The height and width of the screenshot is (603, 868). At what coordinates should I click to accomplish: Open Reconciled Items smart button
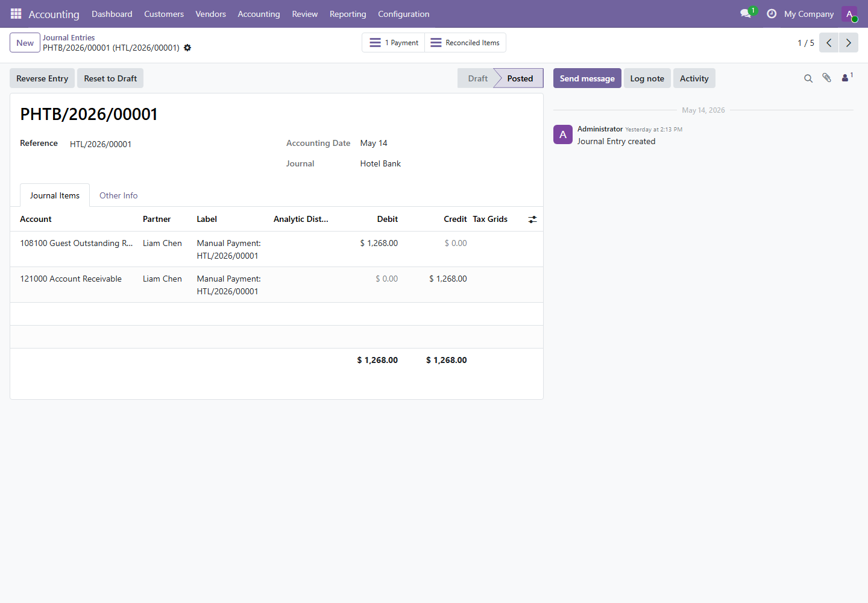pos(465,43)
